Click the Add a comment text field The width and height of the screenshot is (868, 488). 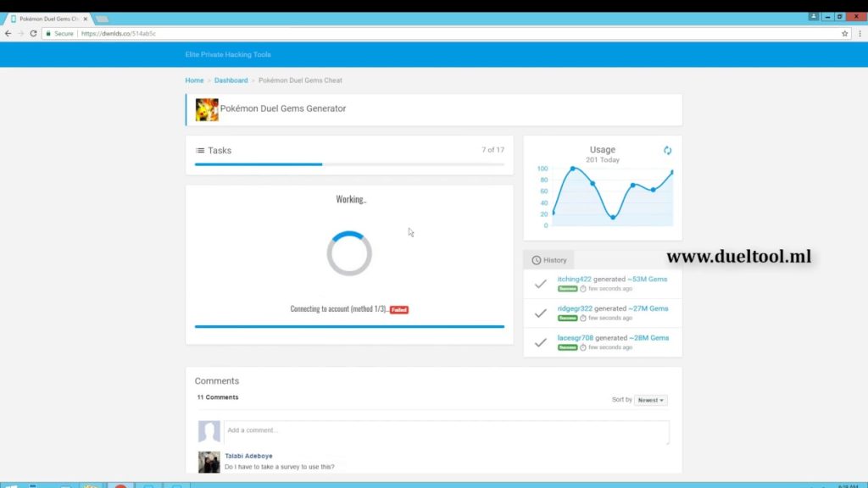click(446, 431)
